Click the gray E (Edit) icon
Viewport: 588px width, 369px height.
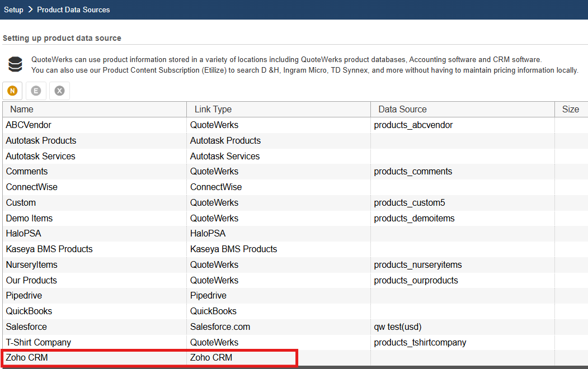tap(36, 91)
